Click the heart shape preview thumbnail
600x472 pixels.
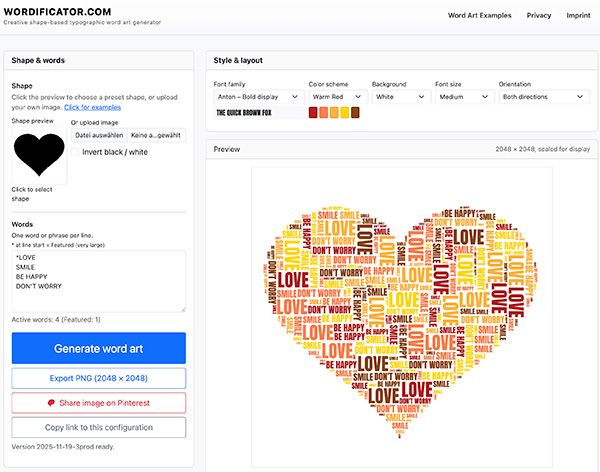[39, 155]
